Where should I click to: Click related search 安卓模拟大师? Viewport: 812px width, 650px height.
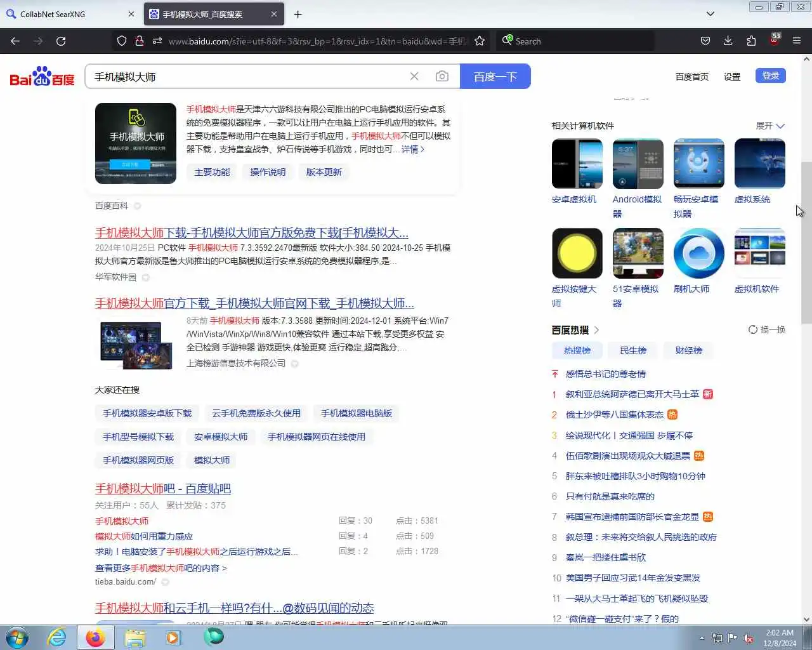221,437
